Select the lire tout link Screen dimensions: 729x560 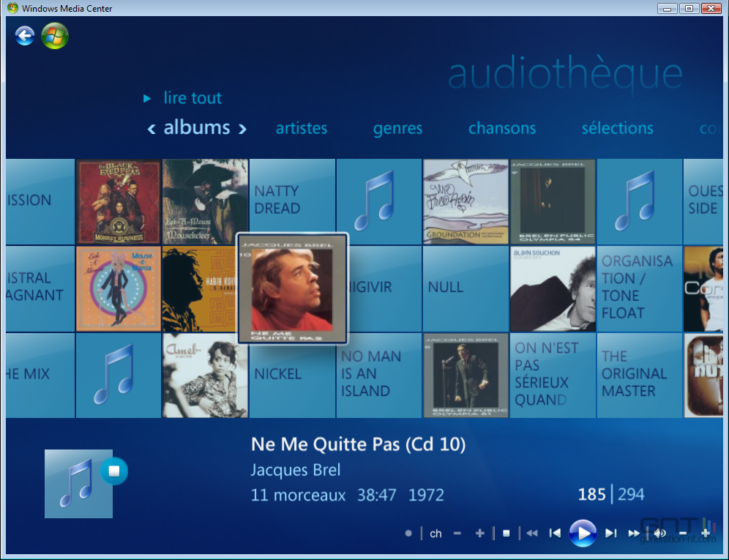(192, 98)
